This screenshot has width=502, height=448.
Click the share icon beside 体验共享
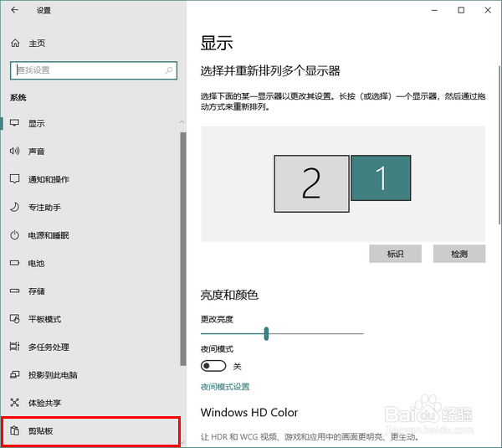click(15, 403)
